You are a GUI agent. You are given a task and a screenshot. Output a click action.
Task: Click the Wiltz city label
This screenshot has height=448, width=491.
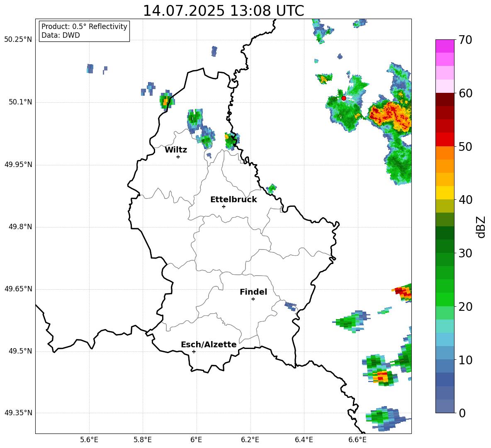point(176,150)
